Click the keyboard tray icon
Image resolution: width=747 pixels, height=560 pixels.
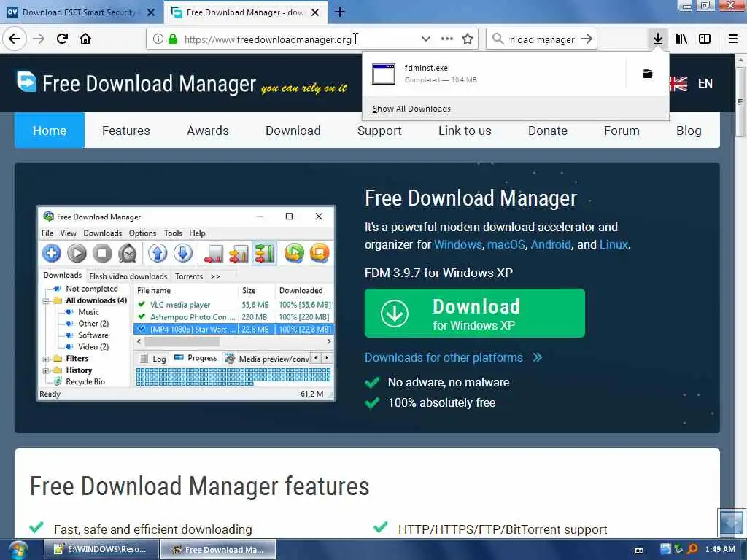click(x=639, y=551)
